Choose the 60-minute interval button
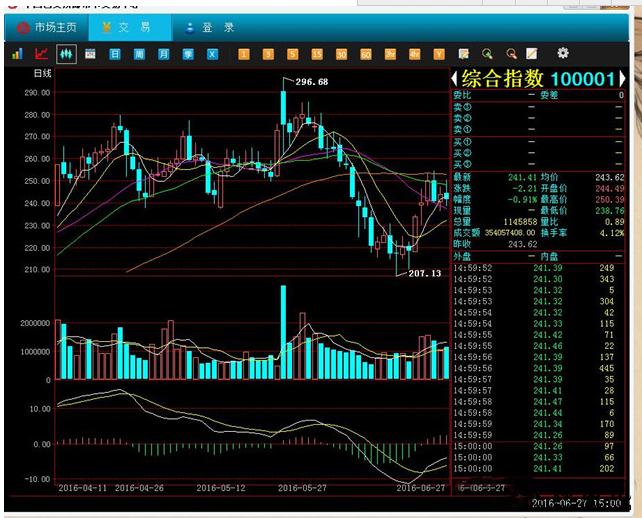 click(366, 54)
